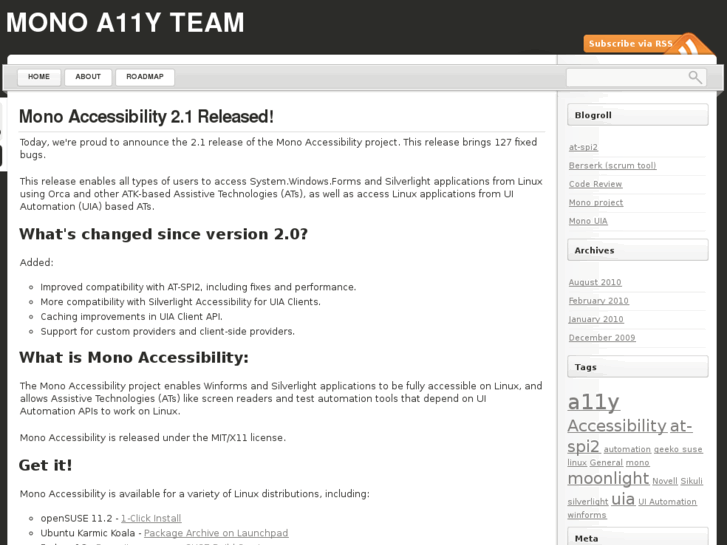Open the MONO A11Y TEAM site title
Screen dimensions: 727x545
[125, 22]
